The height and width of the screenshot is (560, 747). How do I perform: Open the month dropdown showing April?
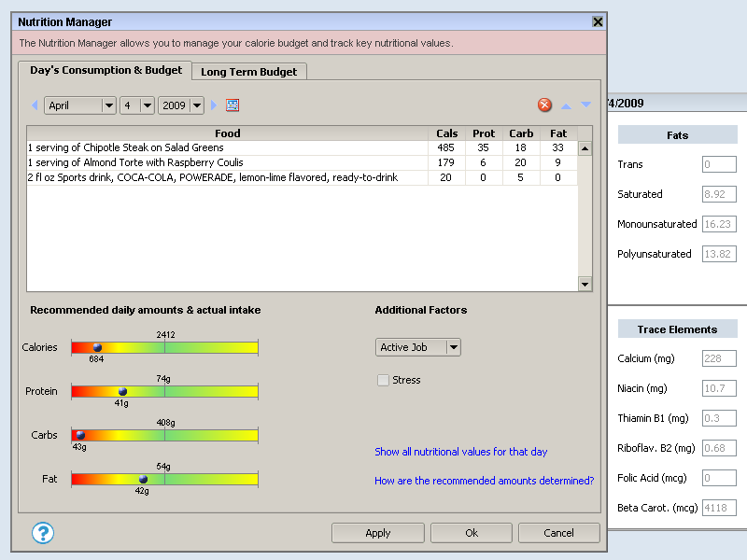108,105
